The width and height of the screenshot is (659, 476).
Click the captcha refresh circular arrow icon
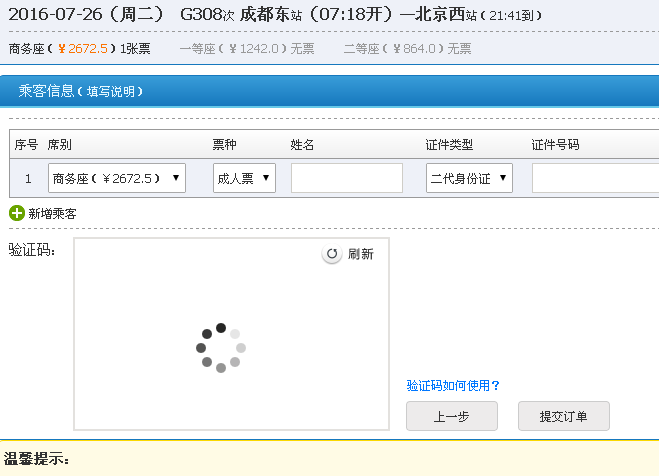tap(332, 254)
